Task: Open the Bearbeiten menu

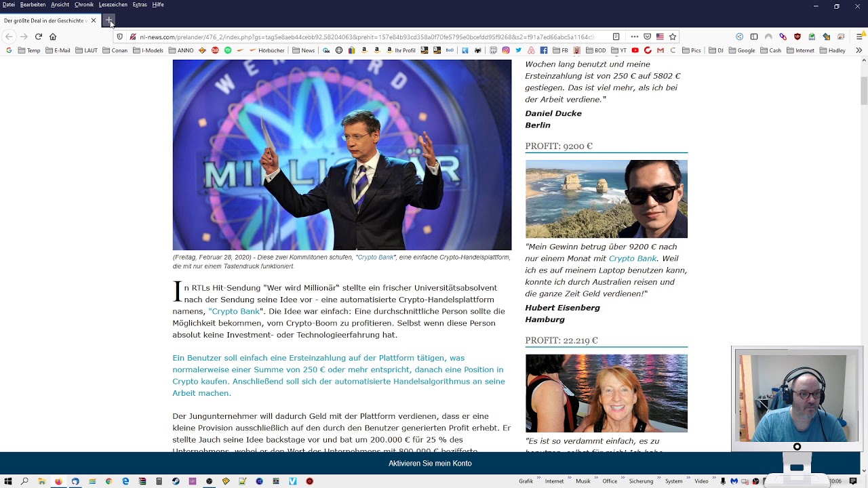Action: [x=33, y=5]
